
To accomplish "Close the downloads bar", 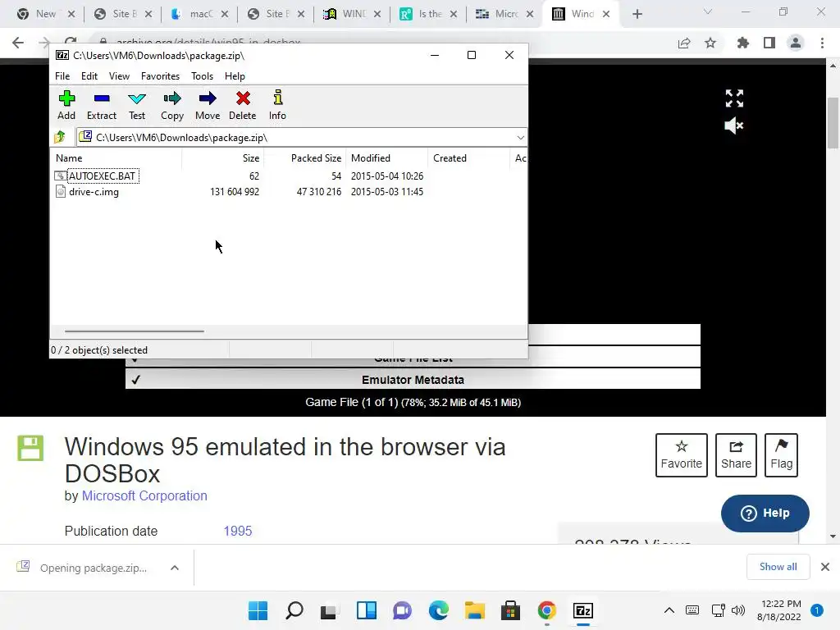I will click(x=825, y=566).
